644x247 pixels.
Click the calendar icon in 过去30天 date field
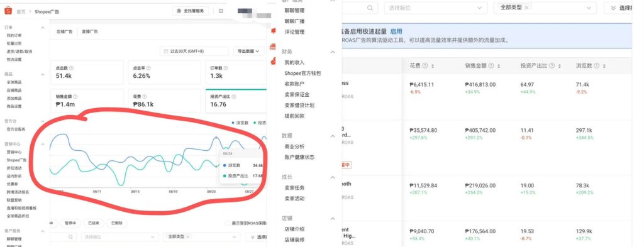click(x=166, y=52)
